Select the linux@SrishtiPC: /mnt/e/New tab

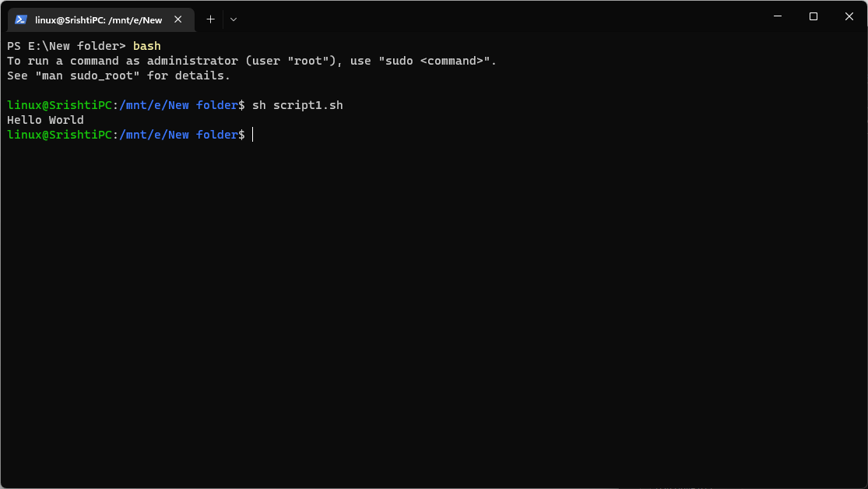coord(101,19)
